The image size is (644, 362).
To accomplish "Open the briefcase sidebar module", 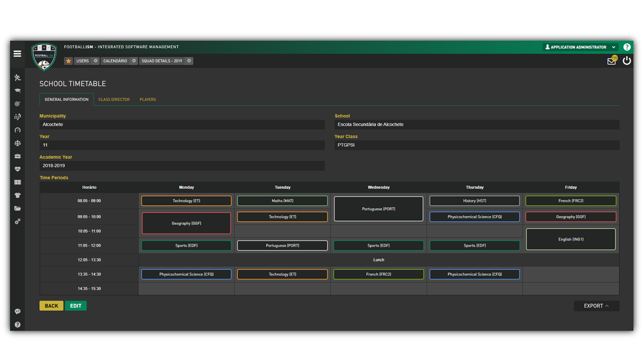I will coord(18,156).
